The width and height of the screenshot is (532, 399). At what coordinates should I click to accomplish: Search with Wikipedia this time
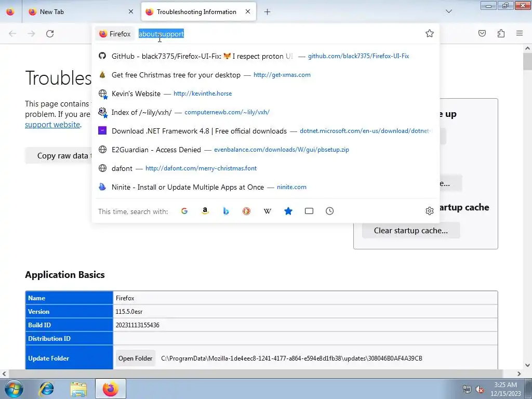pos(268,211)
